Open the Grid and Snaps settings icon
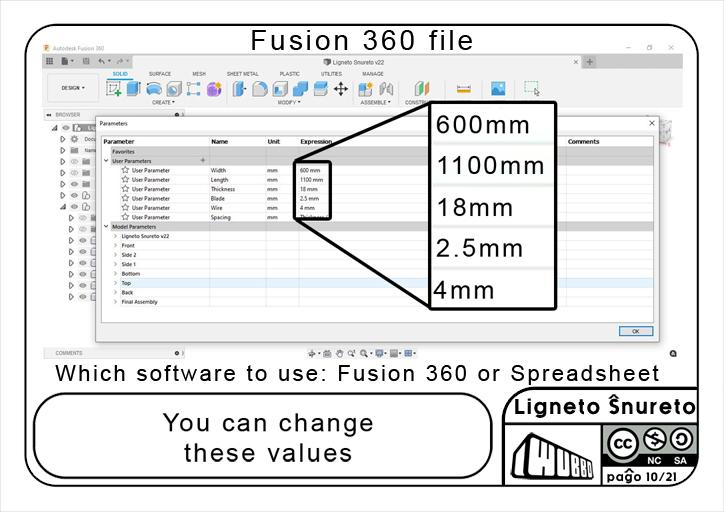Viewport: 724px width, 512px height. click(x=394, y=354)
